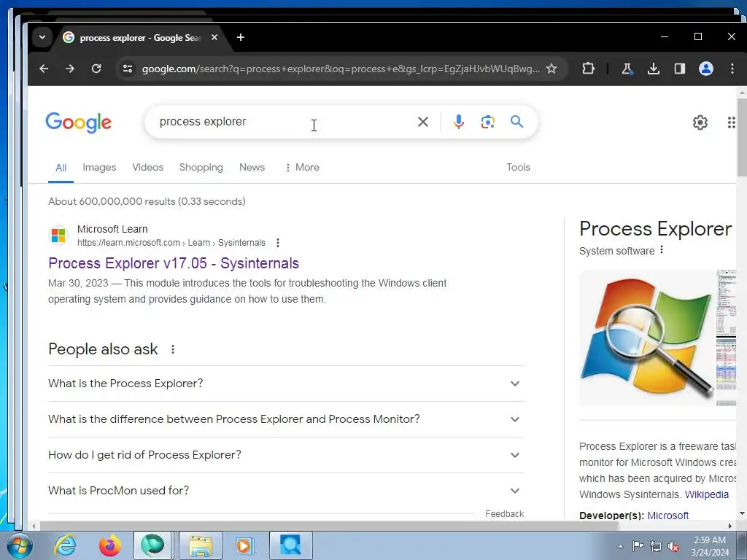Reload the page
Image resolution: width=747 pixels, height=560 pixels.
click(96, 69)
